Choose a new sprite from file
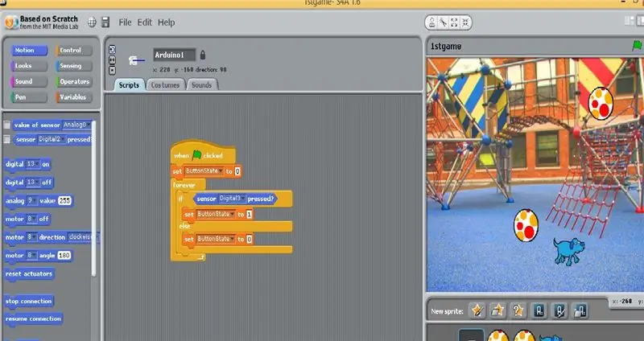 pos(497,310)
